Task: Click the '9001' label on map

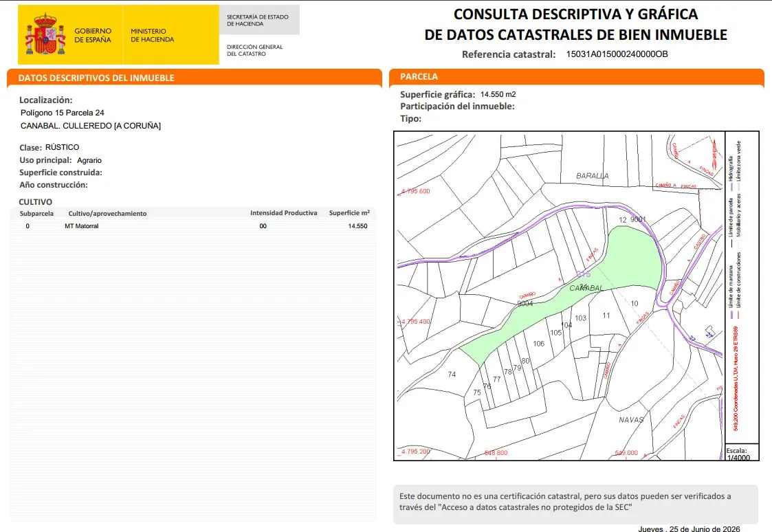Action: click(x=637, y=219)
